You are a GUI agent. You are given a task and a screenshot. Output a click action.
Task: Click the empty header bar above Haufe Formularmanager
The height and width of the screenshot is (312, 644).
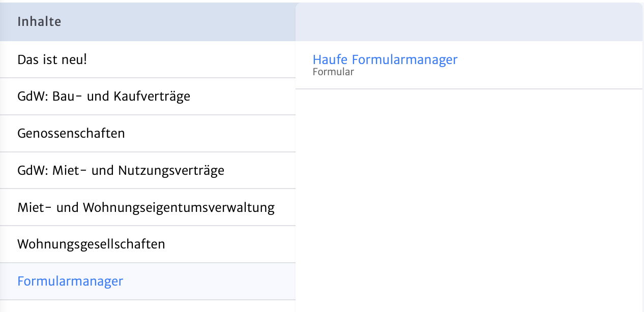pos(468,22)
